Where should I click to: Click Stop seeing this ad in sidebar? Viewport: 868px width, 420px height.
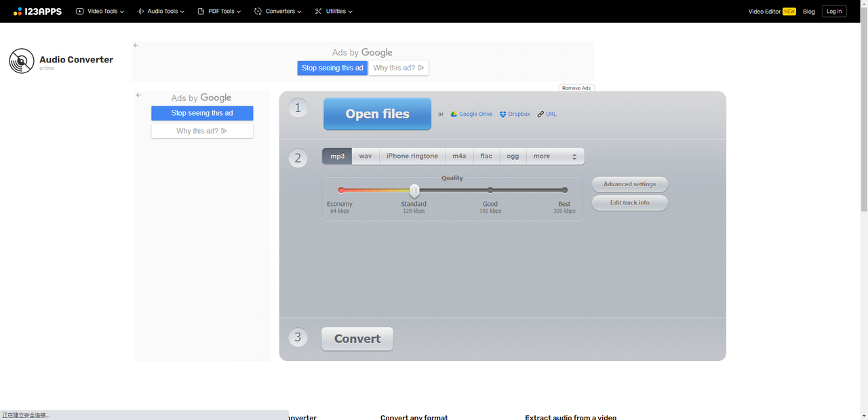point(202,113)
